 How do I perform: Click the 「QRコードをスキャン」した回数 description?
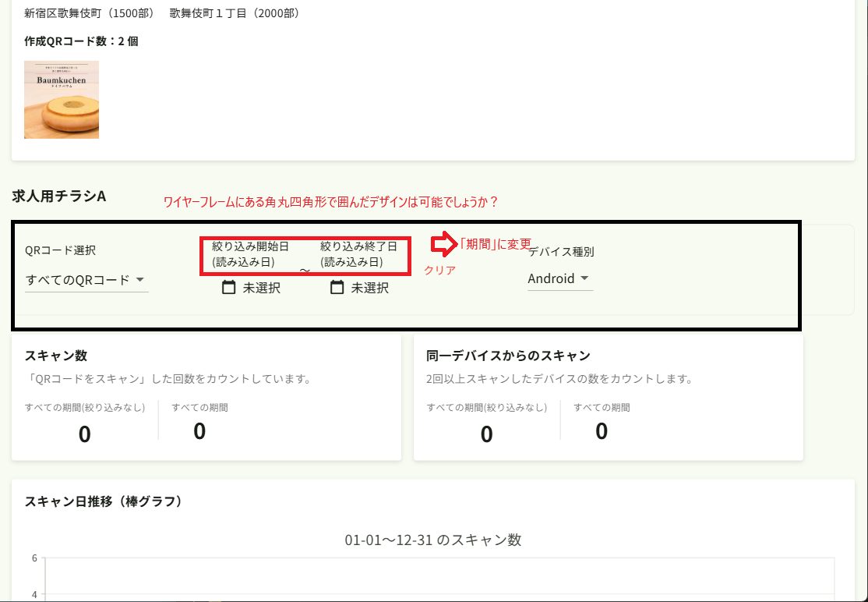[168, 379]
